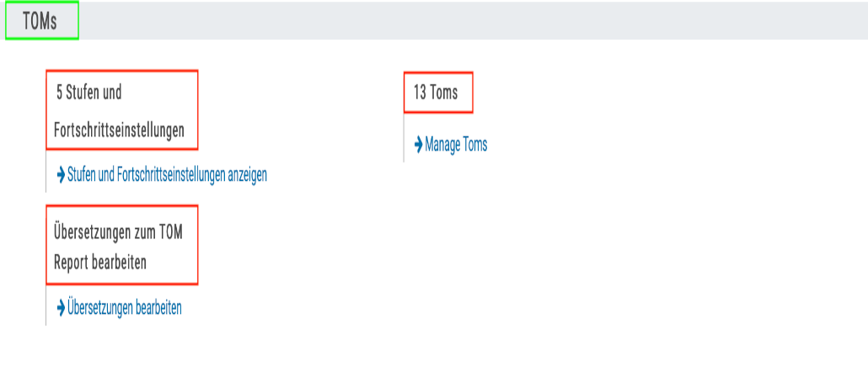This screenshot has height=388, width=868.
Task: Click the word bearbeiten in Übersetzungen link
Action: click(x=157, y=307)
